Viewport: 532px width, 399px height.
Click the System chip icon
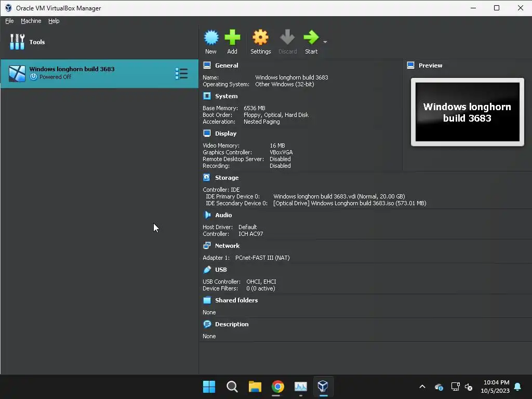(207, 96)
